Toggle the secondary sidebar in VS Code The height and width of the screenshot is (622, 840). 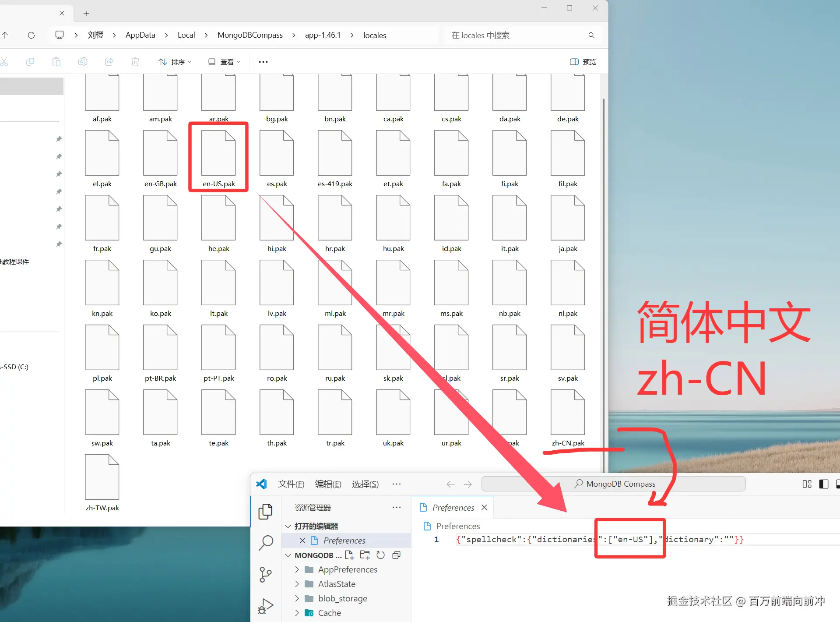coord(823,484)
